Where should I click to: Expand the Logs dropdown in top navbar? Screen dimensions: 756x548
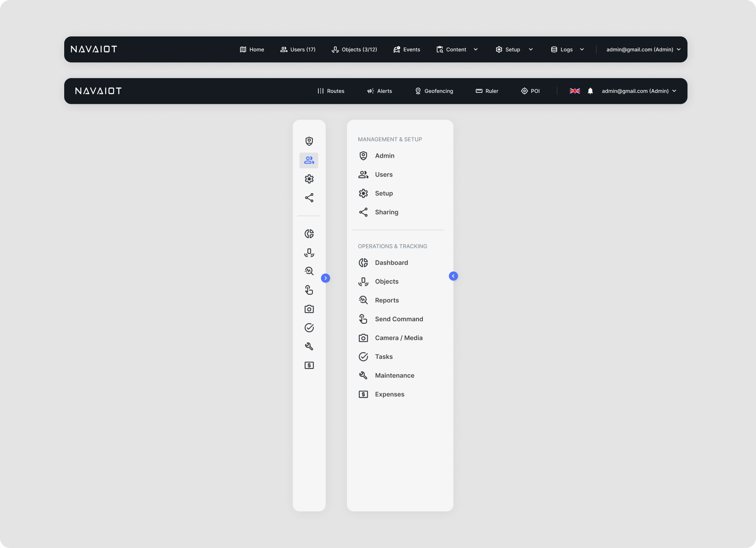click(567, 49)
